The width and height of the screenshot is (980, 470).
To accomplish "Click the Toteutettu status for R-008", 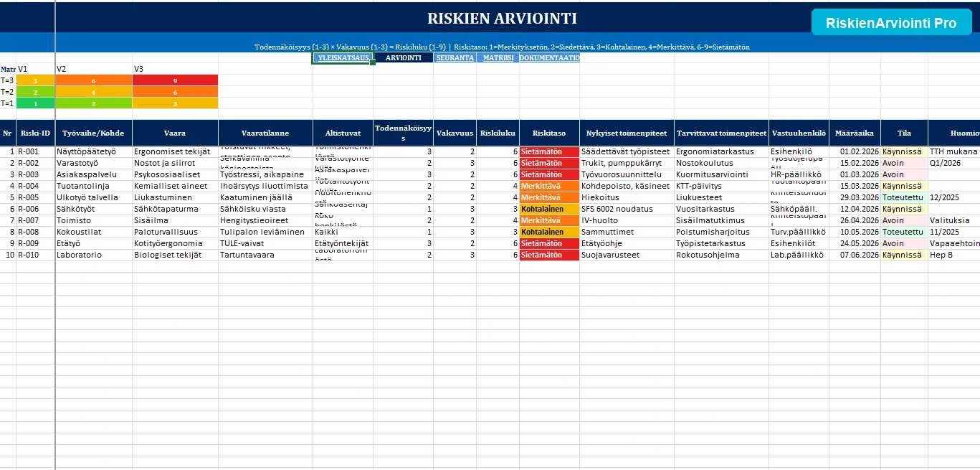I will (x=904, y=232).
